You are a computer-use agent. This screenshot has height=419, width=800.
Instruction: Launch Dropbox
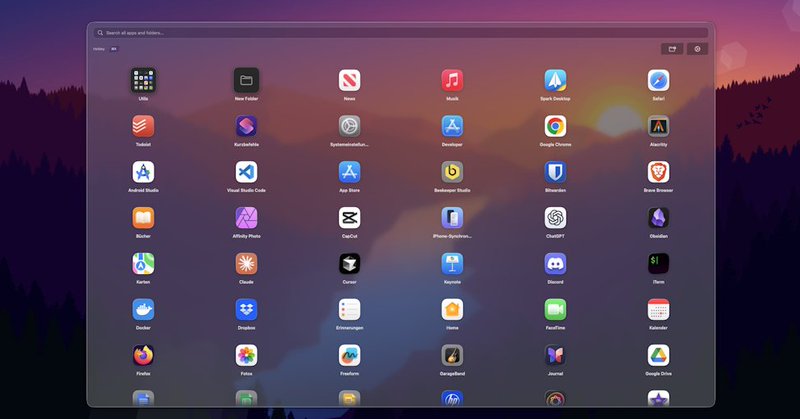[x=246, y=309]
